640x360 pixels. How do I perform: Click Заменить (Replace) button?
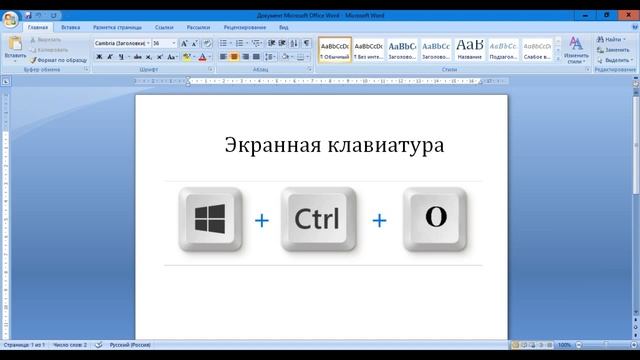[x=613, y=50]
